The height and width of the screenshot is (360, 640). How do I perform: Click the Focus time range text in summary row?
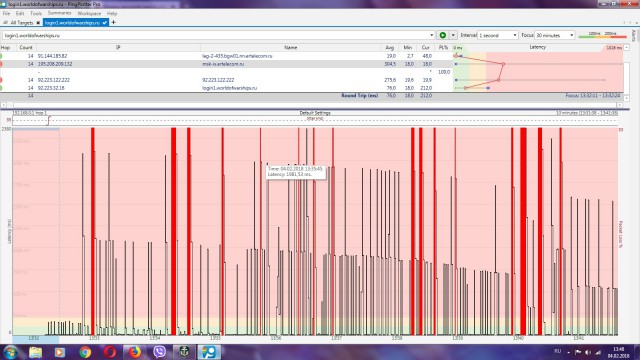[x=593, y=96]
